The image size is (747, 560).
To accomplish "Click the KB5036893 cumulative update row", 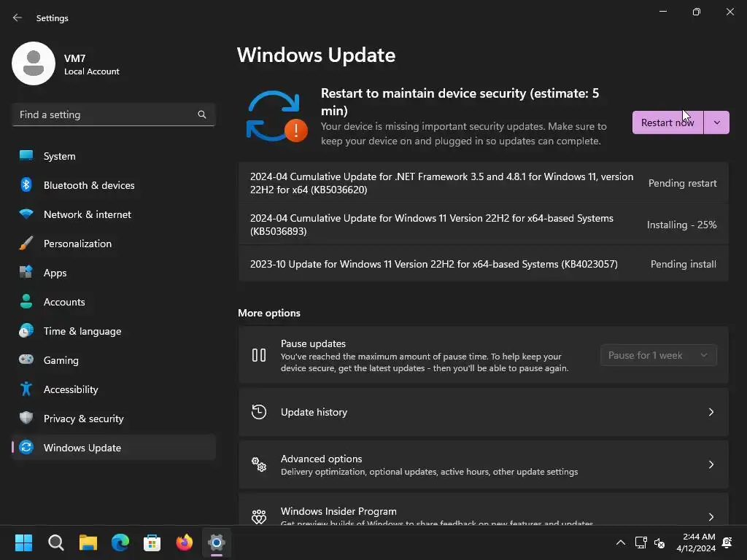I will point(483,225).
